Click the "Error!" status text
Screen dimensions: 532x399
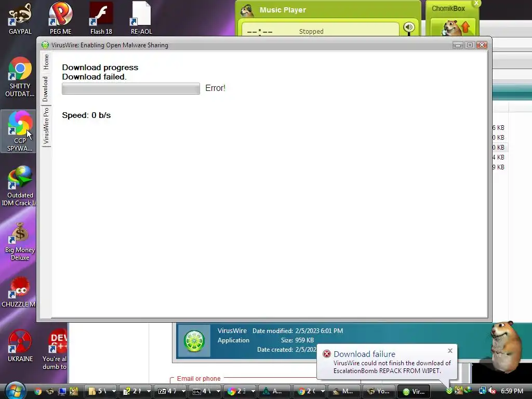tap(215, 88)
